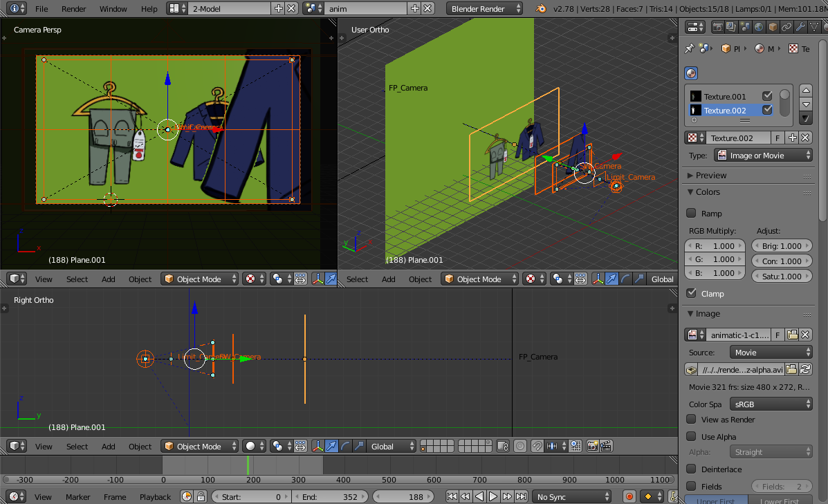Screen dimensions: 828x504
Task: Lock objects to layers icon in bottom viewport
Action: click(x=503, y=447)
